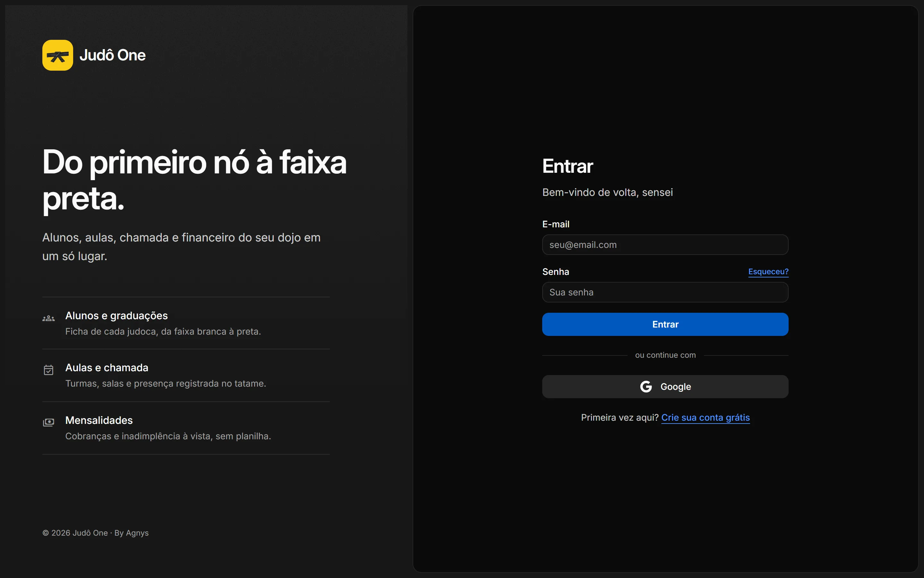924x578 pixels.
Task: Click the Alunos, aulas, chamada e financeiro subtitle
Action: click(181, 247)
